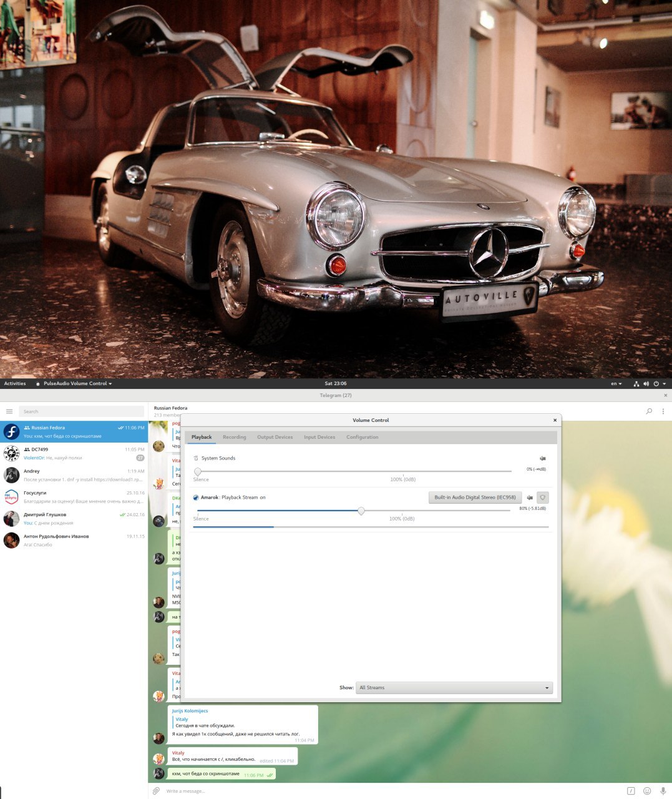Click Jurijs Kolomijecs's avatar near bottom message

(x=159, y=738)
